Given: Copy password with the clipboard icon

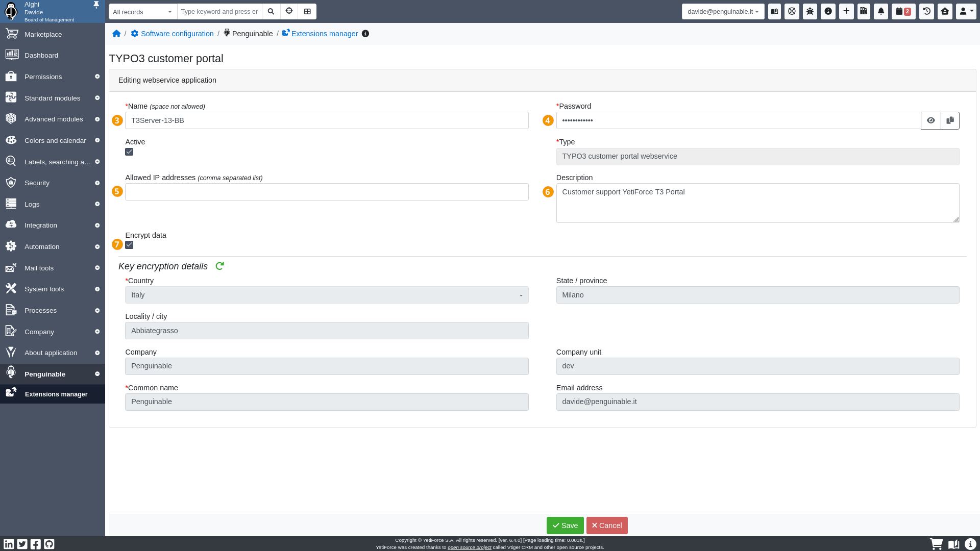Looking at the screenshot, I should [950, 120].
